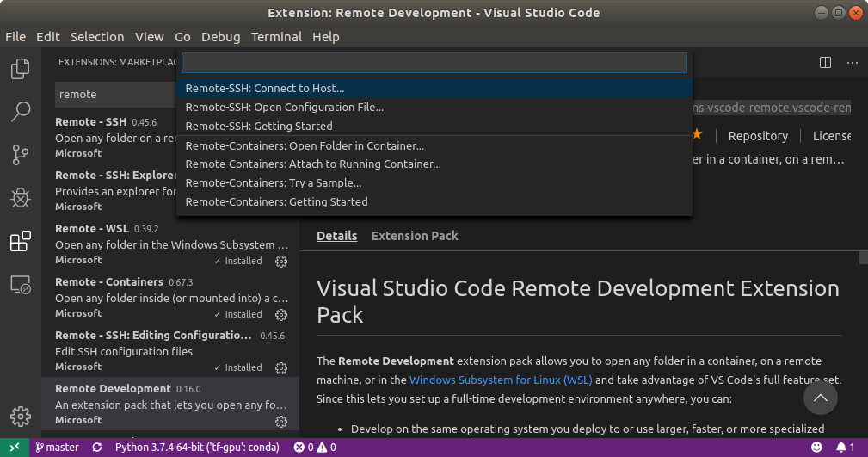Open manage gear for Remote Development extension
The height and width of the screenshot is (457, 868).
(281, 422)
